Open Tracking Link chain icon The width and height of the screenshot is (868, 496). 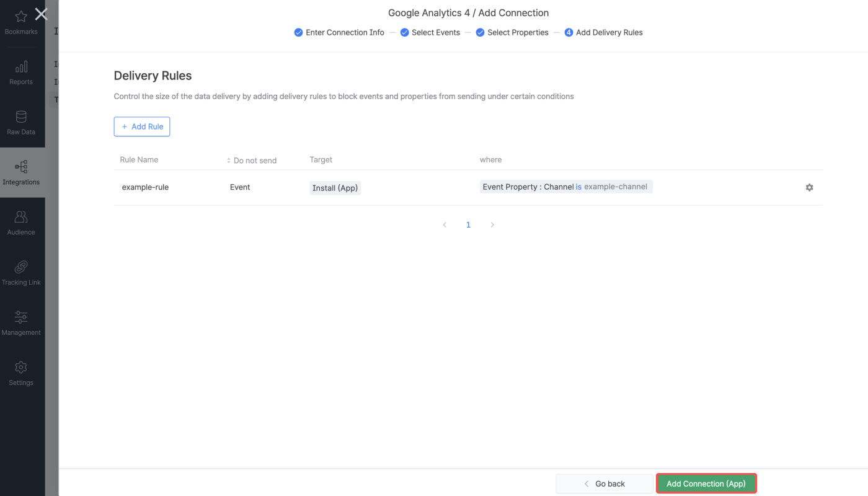(21, 267)
